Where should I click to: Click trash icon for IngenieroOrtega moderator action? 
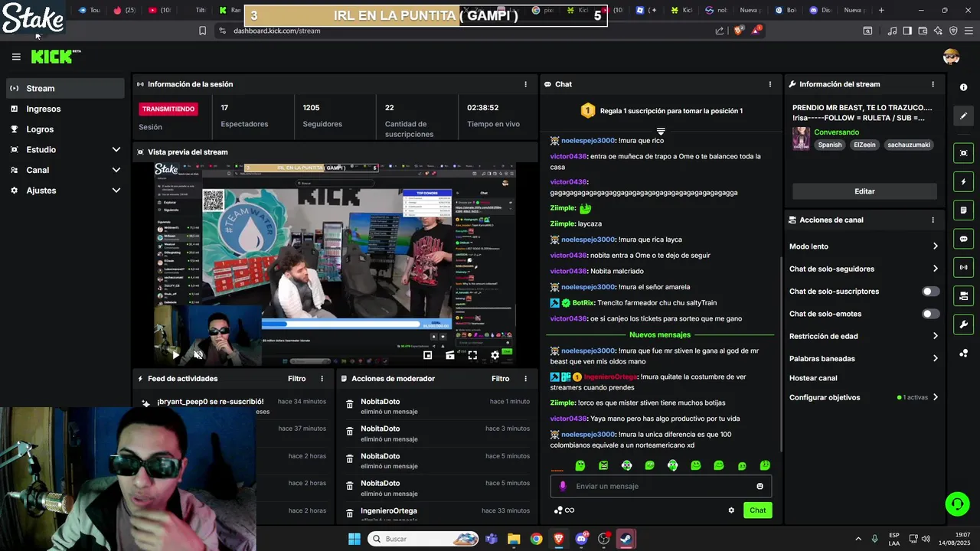(x=349, y=514)
